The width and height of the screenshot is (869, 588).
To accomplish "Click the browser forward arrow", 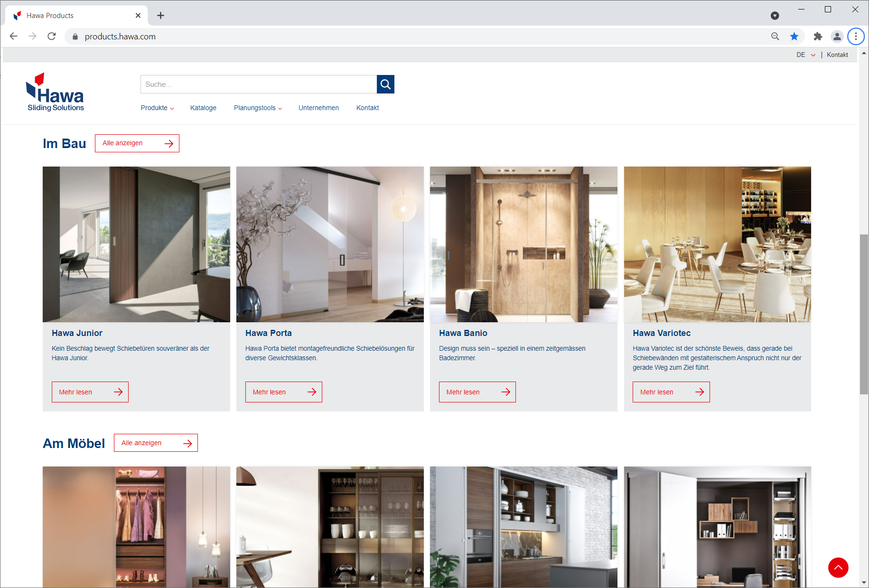I will pyautogui.click(x=32, y=37).
